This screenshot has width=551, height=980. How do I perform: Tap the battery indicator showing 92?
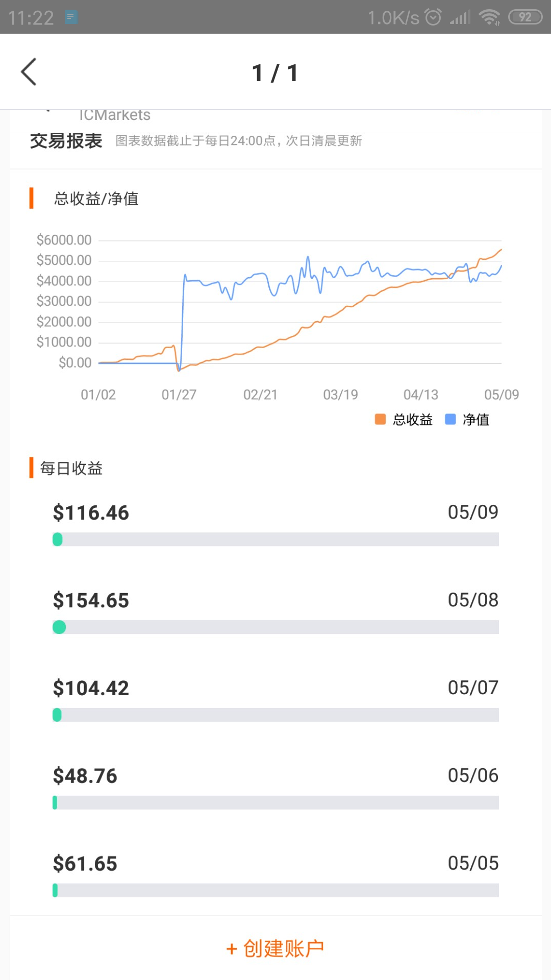[x=525, y=17]
